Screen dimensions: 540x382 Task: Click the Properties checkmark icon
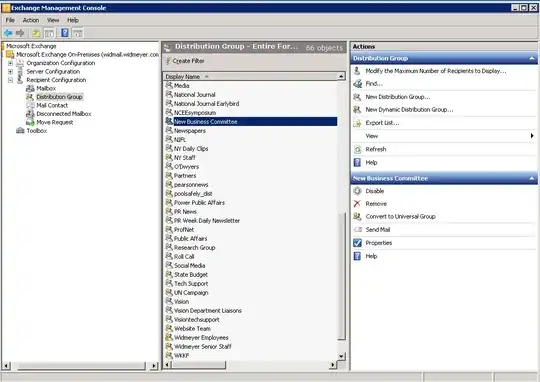coord(357,243)
